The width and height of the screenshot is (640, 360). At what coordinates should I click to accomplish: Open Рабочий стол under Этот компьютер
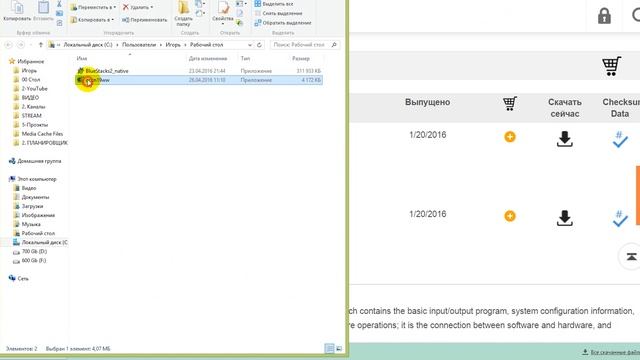pos(38,233)
